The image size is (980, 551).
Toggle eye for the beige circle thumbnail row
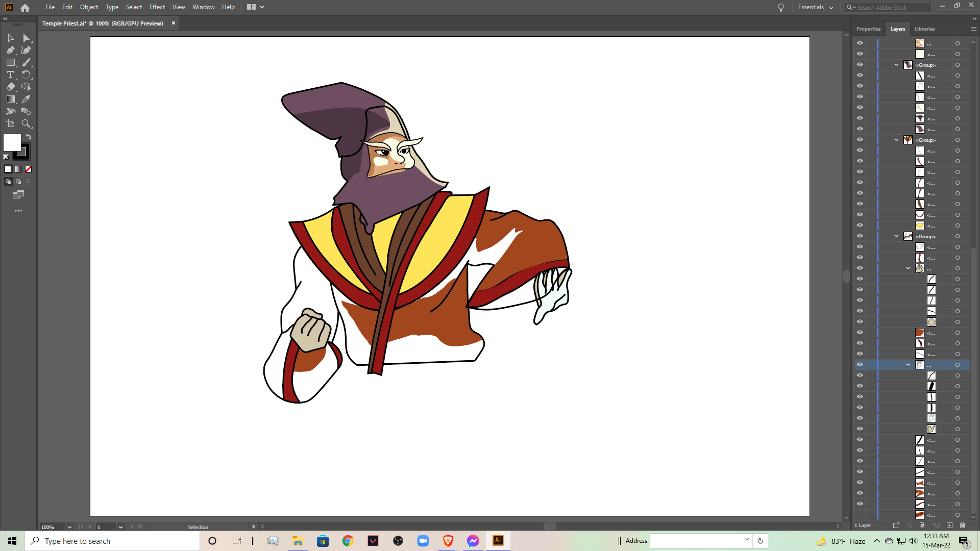(x=860, y=321)
